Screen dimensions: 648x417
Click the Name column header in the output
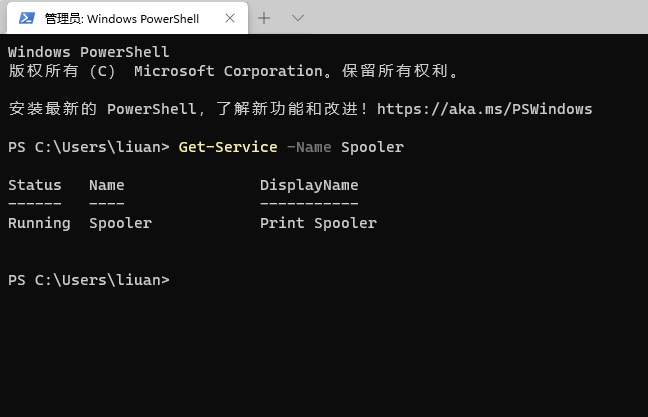[106, 185]
